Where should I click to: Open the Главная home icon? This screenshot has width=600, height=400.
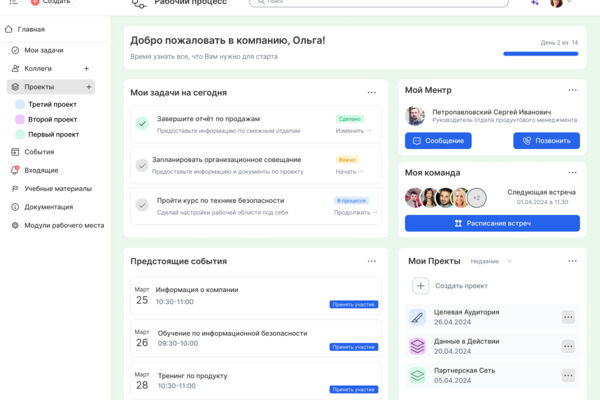[9, 29]
